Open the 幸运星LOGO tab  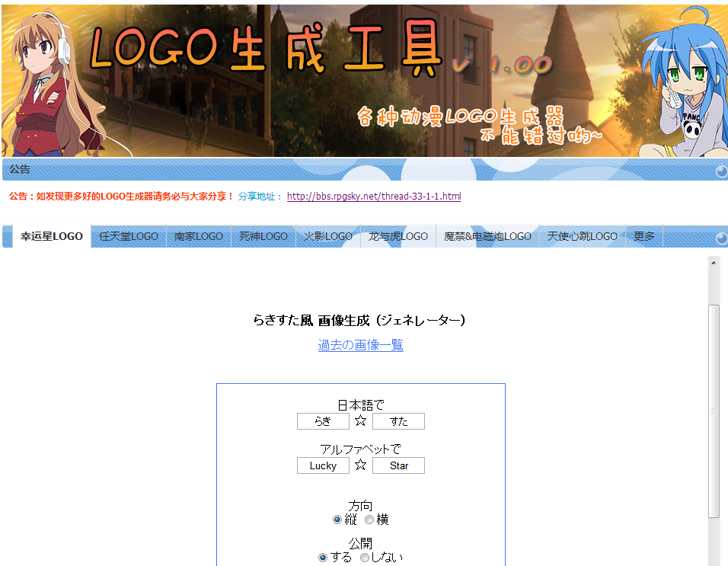pos(52,236)
